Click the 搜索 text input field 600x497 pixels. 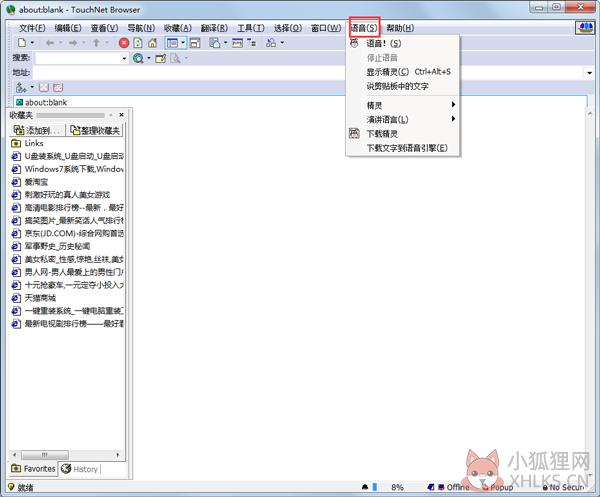pos(78,59)
